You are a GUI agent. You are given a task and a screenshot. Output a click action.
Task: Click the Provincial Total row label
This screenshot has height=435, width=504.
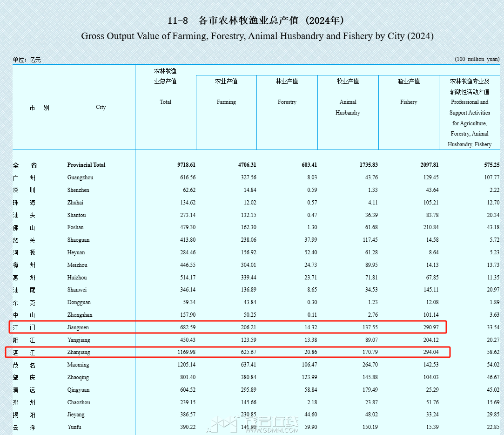tap(86, 165)
